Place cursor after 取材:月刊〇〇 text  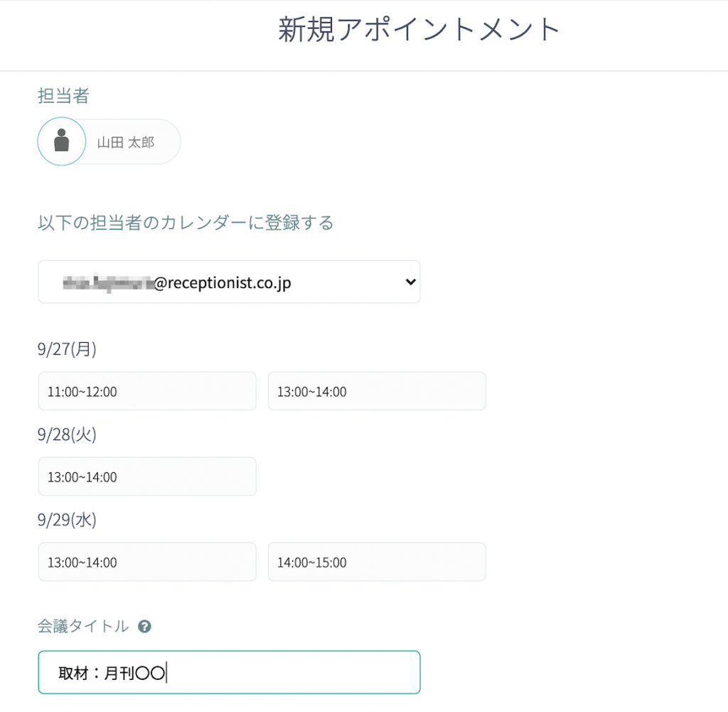click(166, 673)
